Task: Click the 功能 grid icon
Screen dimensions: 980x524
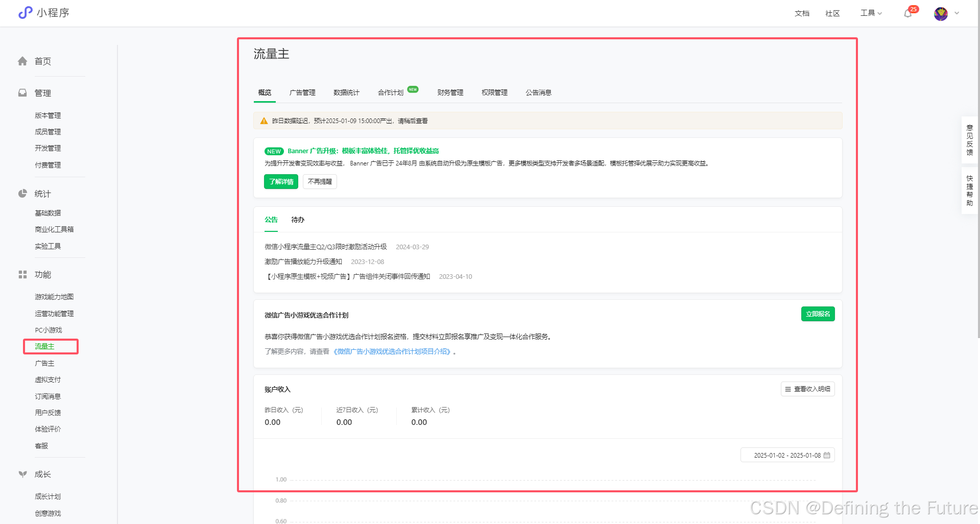Action: [x=22, y=275]
